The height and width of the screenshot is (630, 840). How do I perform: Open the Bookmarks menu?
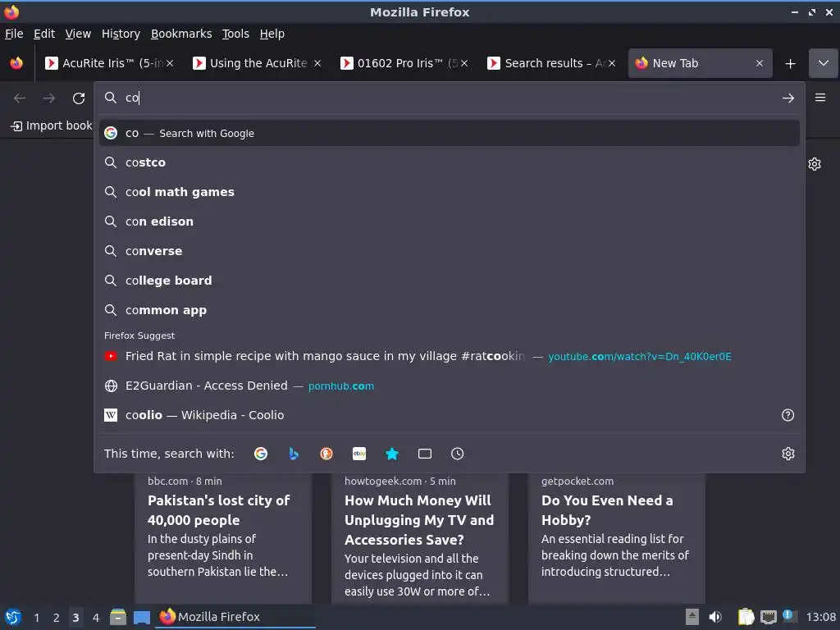tap(181, 34)
